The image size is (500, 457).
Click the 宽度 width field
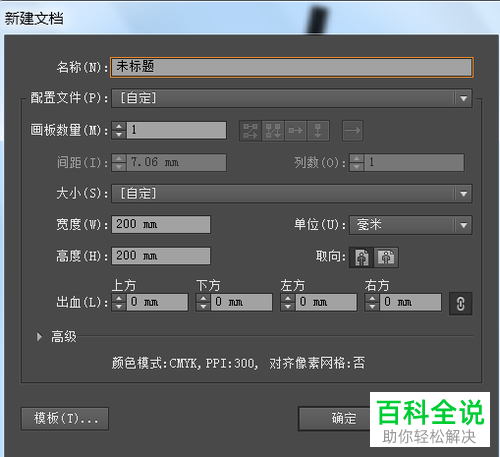tap(161, 224)
